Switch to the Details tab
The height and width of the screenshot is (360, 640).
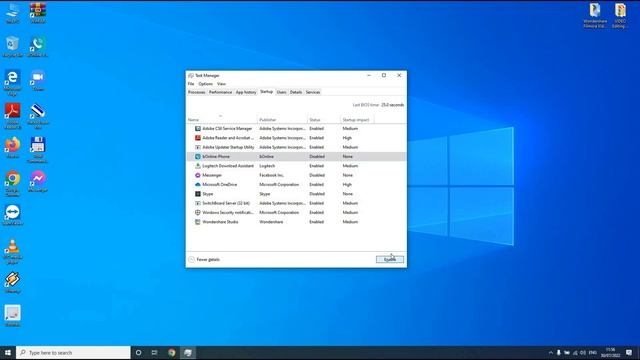pyautogui.click(x=296, y=92)
